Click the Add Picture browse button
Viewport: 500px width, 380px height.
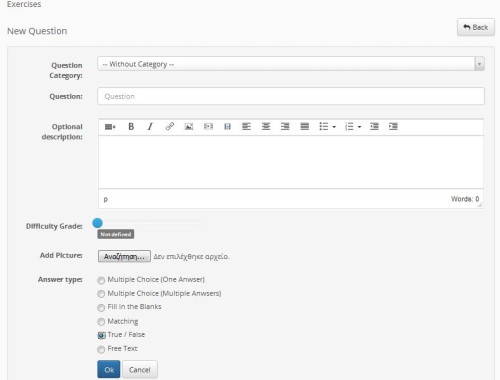click(x=124, y=256)
